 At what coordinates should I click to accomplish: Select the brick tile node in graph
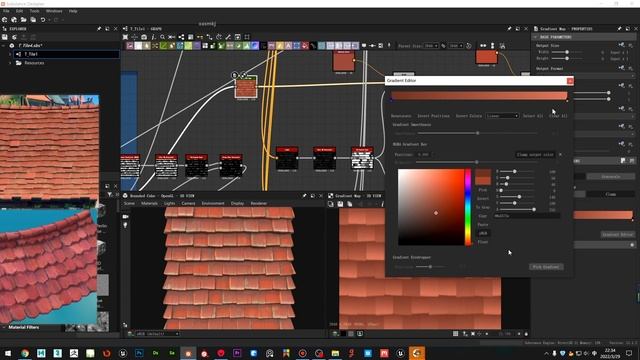click(246, 88)
